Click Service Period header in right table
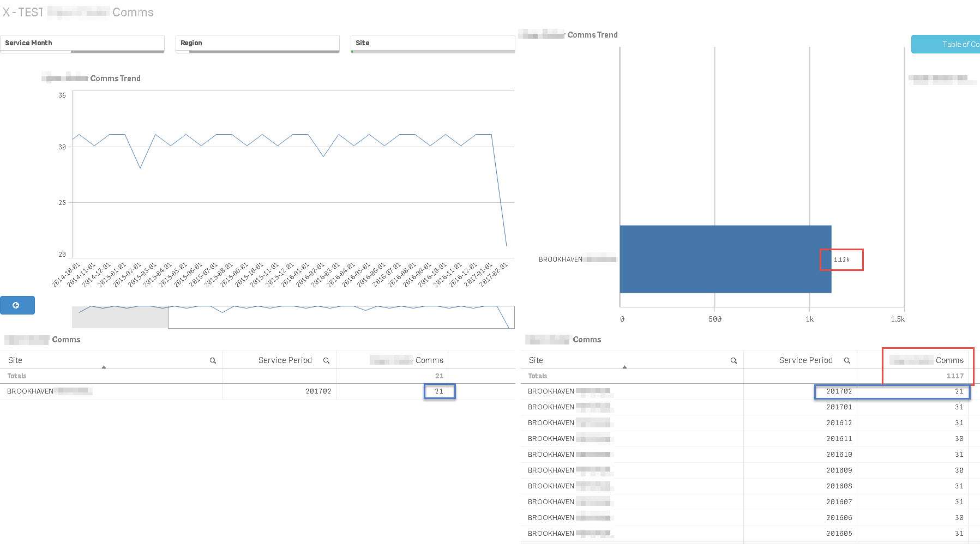 (x=806, y=360)
